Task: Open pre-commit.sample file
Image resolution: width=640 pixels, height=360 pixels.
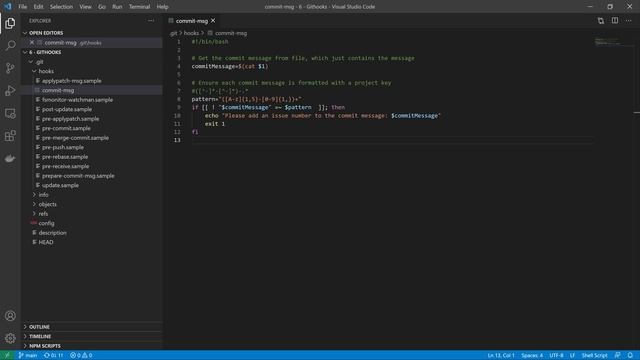Action: click(x=66, y=128)
